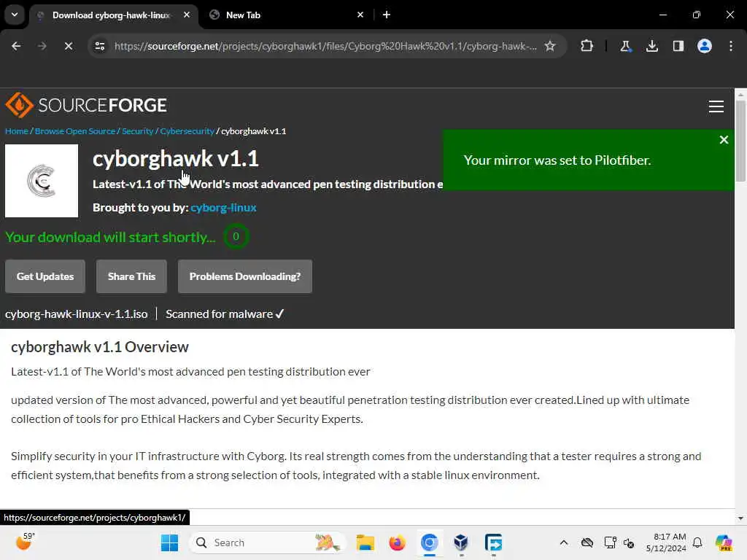The height and width of the screenshot is (560, 747).
Task: Click the cyborghawk v1.1 Overview heading
Action: pyautogui.click(x=99, y=346)
